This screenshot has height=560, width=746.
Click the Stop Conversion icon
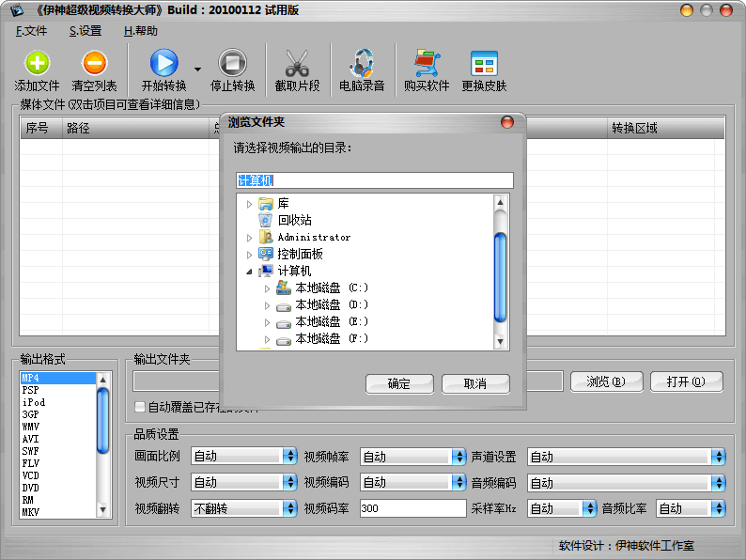233,62
